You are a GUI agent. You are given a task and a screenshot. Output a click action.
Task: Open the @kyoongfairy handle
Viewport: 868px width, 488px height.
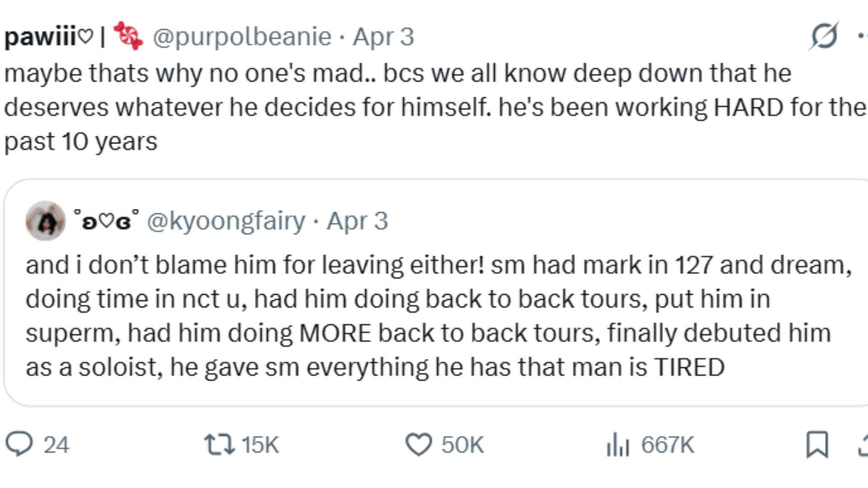226,221
